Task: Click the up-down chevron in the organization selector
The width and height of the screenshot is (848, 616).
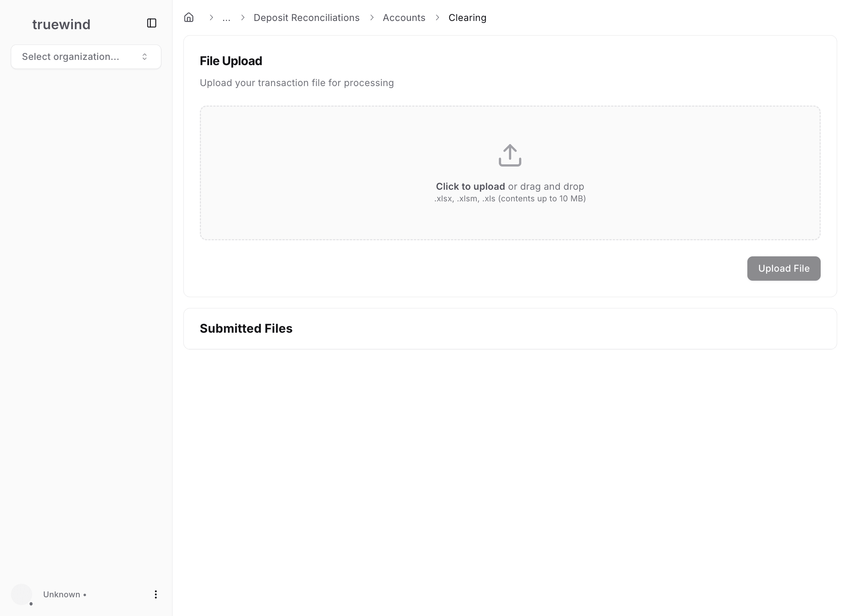Action: (144, 57)
